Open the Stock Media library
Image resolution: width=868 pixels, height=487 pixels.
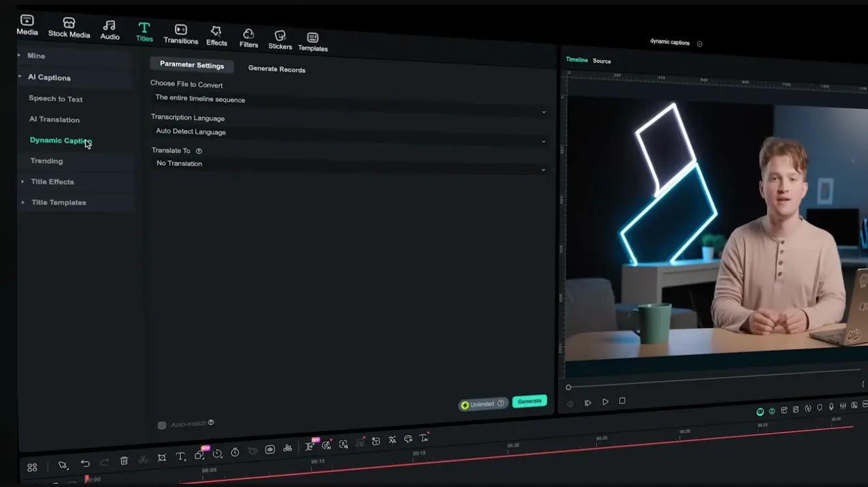(x=68, y=26)
